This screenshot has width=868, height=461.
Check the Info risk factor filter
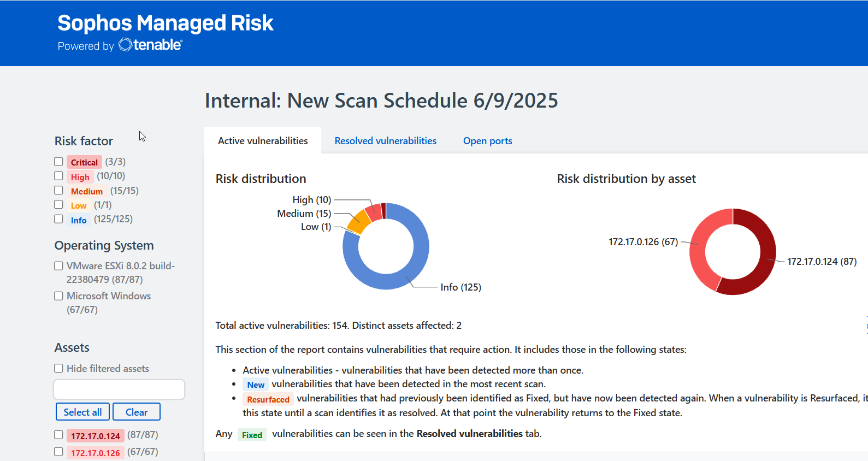click(x=58, y=218)
